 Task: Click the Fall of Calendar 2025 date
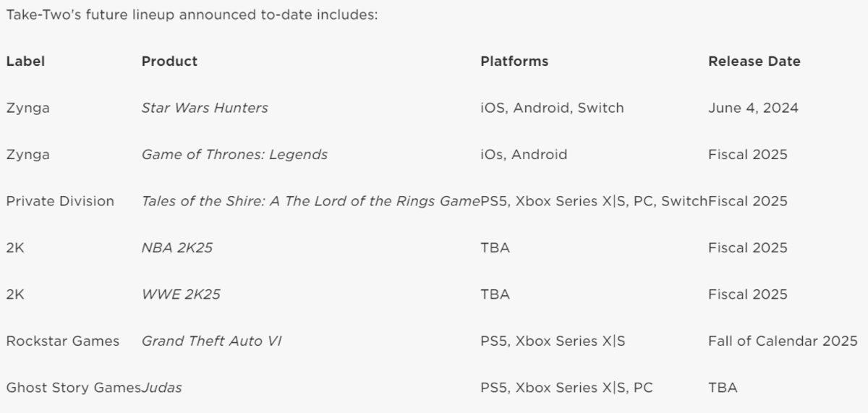783,341
